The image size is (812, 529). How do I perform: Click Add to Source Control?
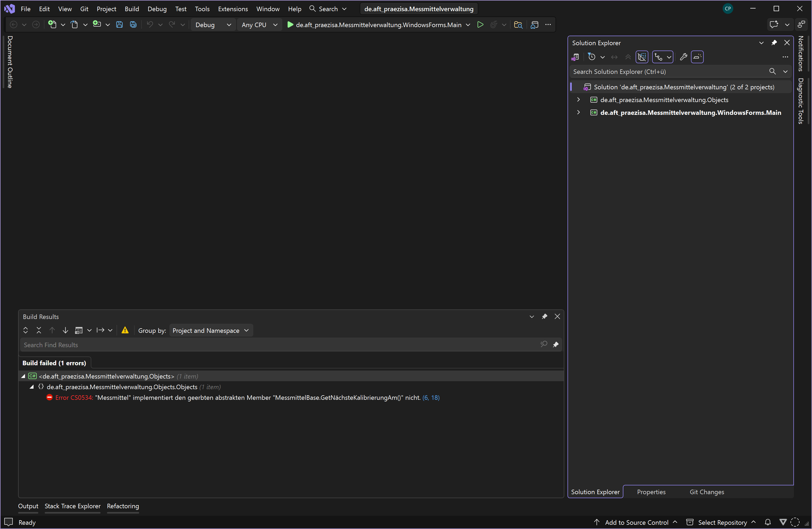tap(636, 522)
